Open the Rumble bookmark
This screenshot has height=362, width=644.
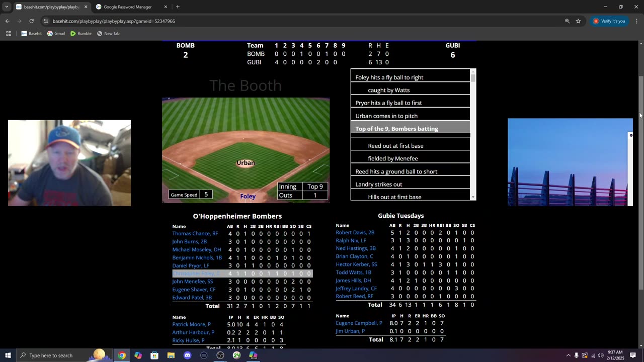coord(81,34)
